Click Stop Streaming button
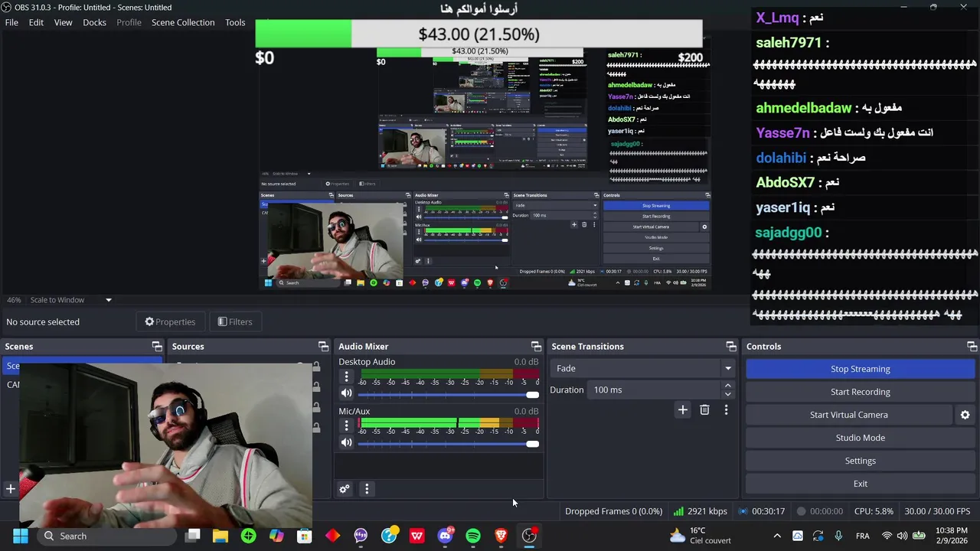The image size is (980, 551). coord(860,369)
